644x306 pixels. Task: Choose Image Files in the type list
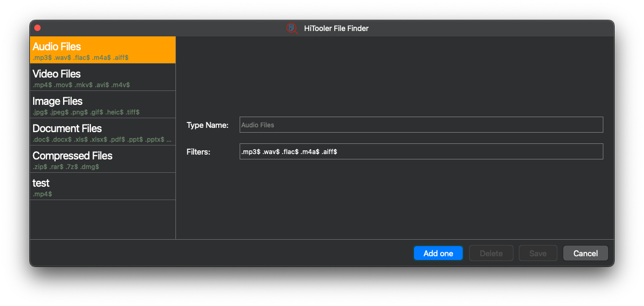pos(103,105)
